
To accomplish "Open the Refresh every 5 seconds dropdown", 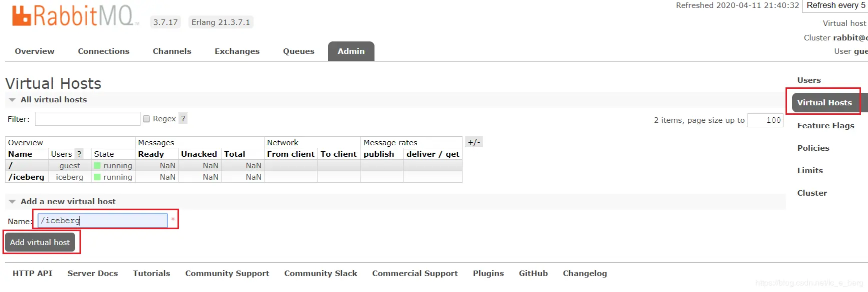I will click(x=835, y=5).
